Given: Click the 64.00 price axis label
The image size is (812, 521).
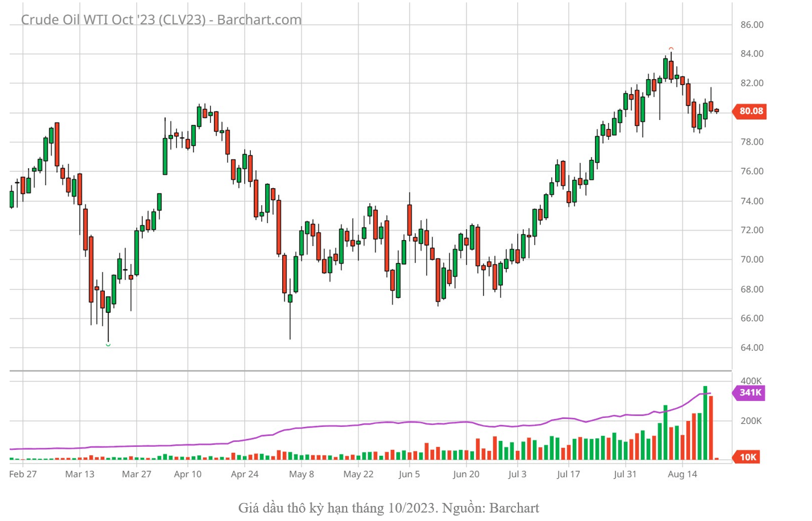Looking at the screenshot, I should coord(751,348).
